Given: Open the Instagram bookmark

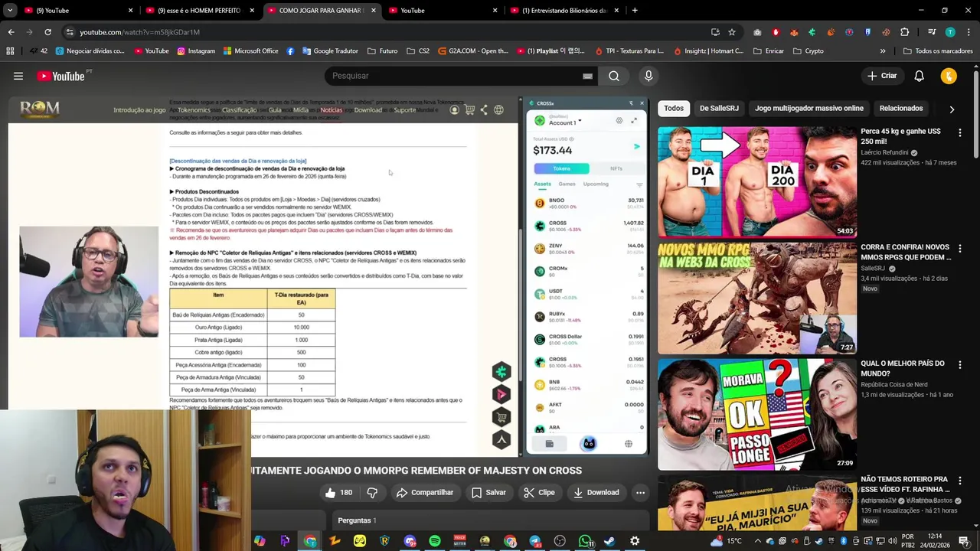Looking at the screenshot, I should (x=196, y=51).
